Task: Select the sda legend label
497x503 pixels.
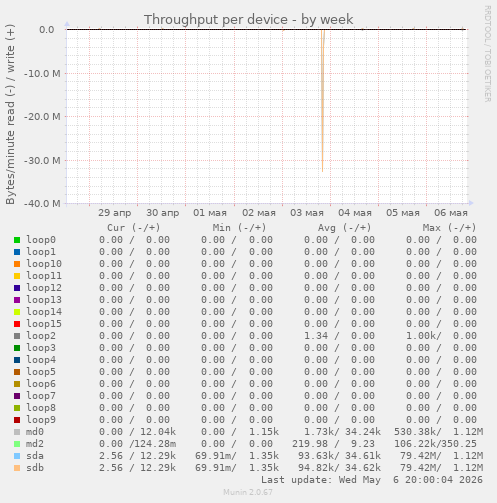Action: click(35, 456)
